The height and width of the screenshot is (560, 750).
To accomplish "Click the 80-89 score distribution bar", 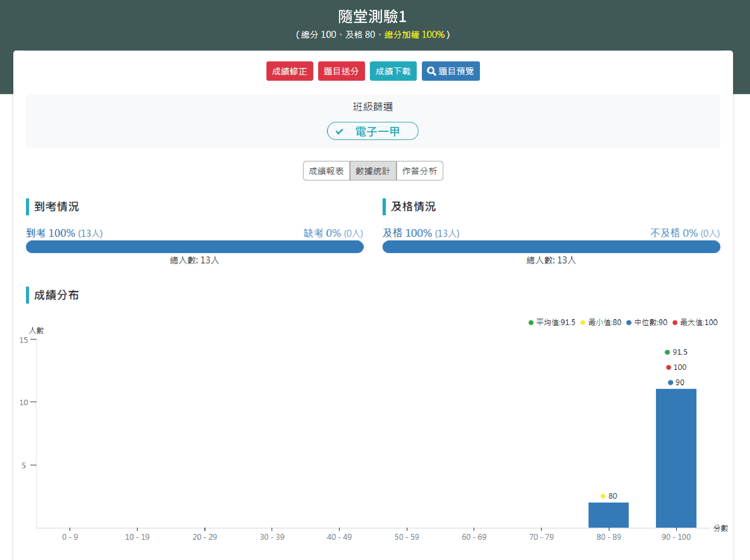I will coord(608,515).
